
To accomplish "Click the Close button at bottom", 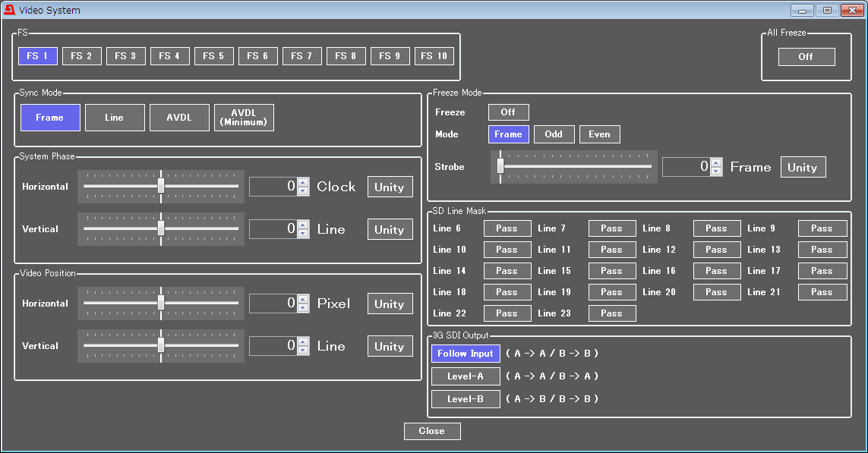I will click(431, 431).
